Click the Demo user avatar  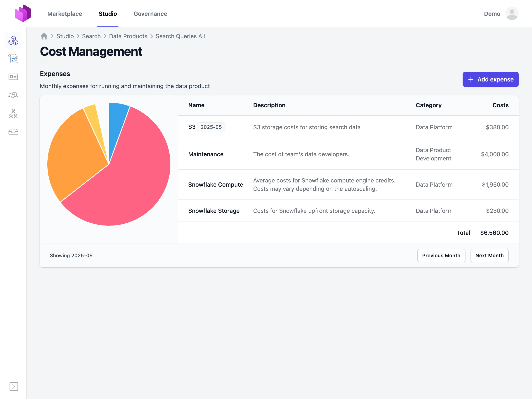click(512, 14)
